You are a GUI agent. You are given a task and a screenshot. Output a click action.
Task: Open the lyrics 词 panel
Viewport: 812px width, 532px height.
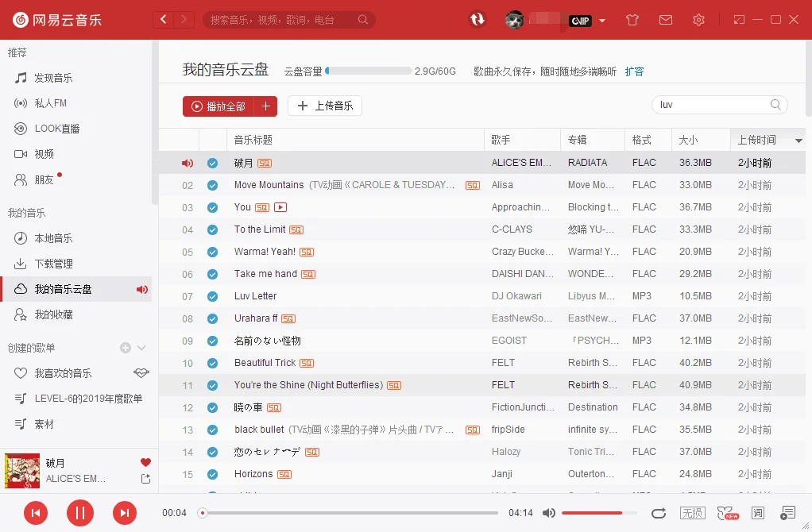point(757,513)
